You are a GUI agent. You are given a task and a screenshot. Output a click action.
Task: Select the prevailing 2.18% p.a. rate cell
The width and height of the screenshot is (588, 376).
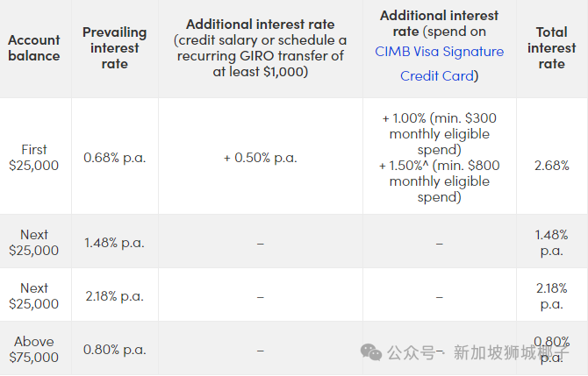point(114,295)
